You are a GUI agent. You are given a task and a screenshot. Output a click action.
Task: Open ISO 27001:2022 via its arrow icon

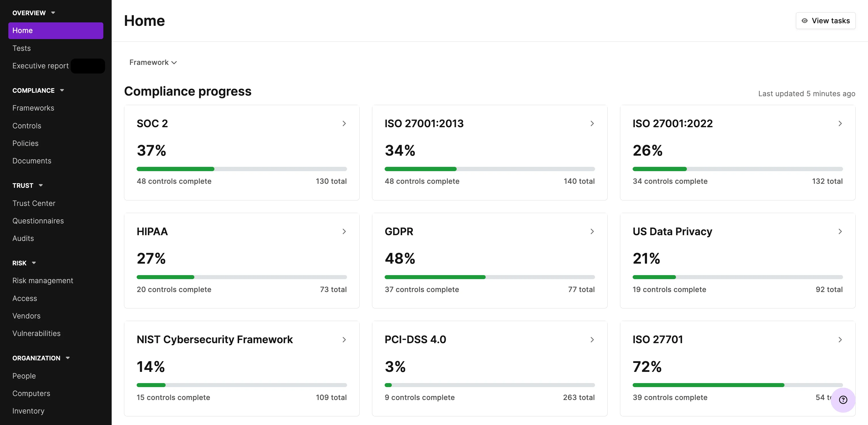(840, 124)
